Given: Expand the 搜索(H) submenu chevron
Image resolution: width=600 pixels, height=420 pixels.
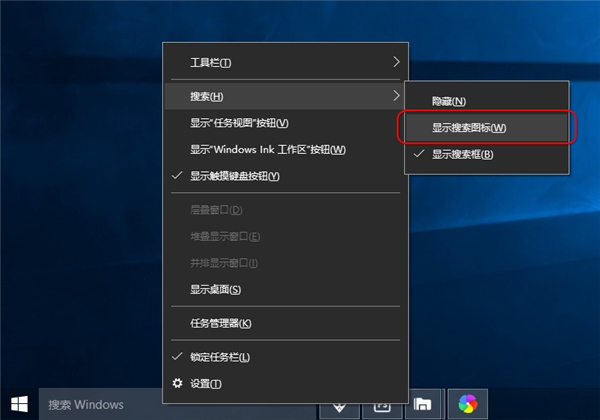Looking at the screenshot, I should pos(396,95).
